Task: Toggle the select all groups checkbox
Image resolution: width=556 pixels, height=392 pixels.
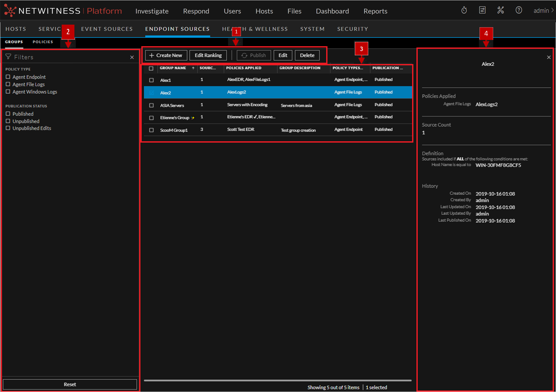Action: 151,68
